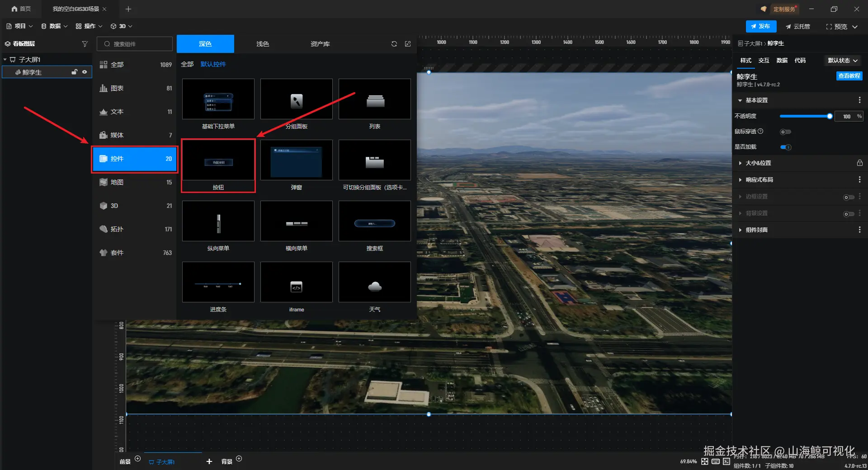Click the 首页 home icon
Image resolution: width=868 pixels, height=470 pixels.
point(14,9)
